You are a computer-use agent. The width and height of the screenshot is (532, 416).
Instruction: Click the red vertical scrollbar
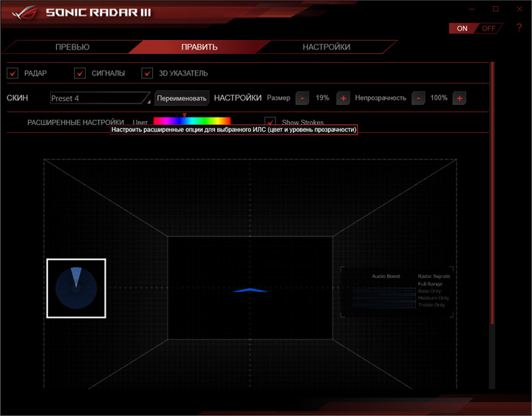tap(492, 194)
